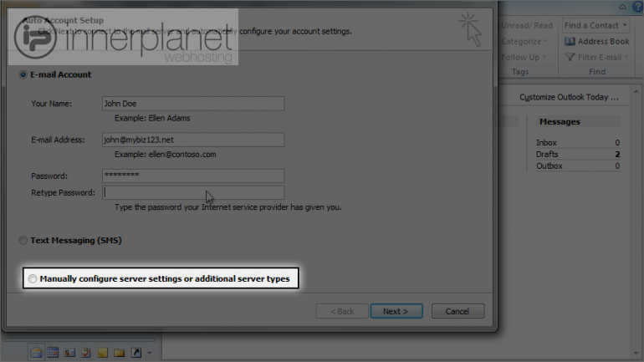Select the E-mail Account radio button
Screen dimensions: 644x362
point(23,74)
